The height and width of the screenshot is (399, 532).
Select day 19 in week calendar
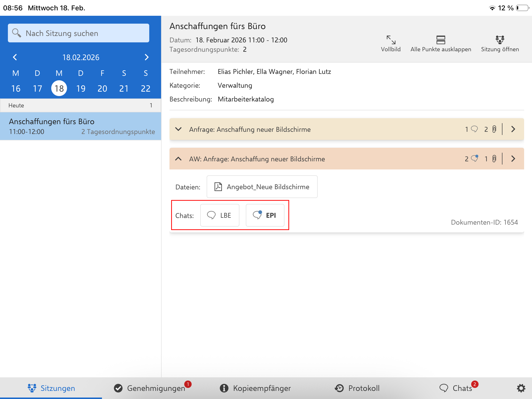coord(81,88)
